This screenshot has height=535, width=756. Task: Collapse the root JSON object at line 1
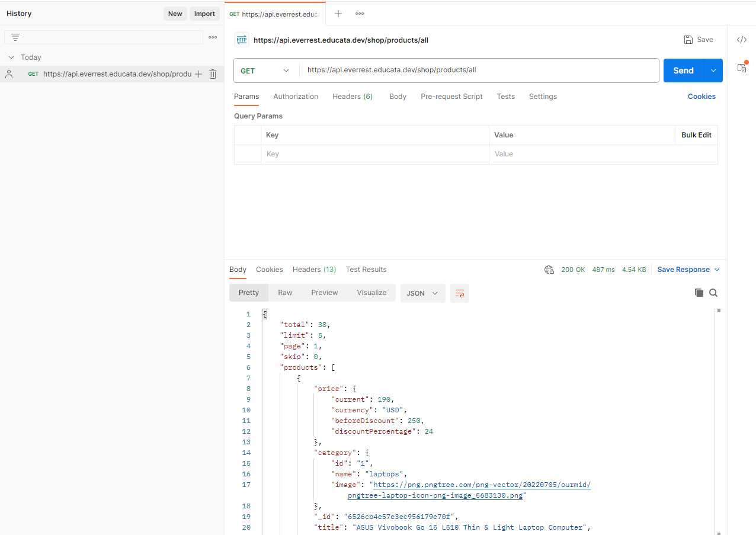point(265,314)
